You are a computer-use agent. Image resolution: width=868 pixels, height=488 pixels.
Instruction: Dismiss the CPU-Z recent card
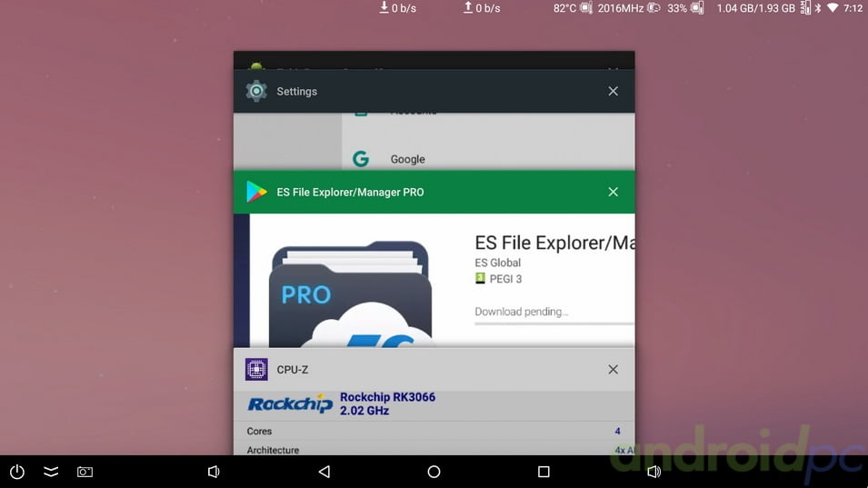(x=613, y=370)
